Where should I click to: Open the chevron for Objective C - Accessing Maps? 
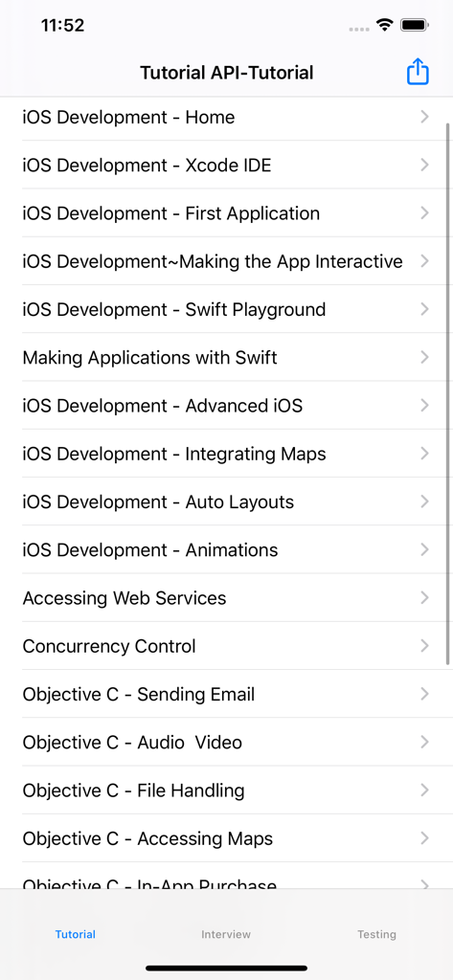[x=425, y=838]
